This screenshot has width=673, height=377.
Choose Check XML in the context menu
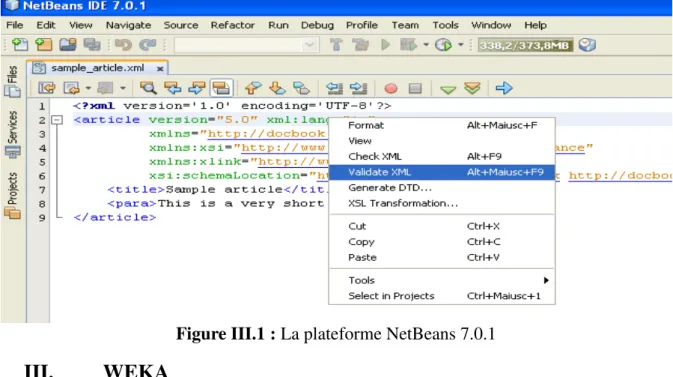click(442, 156)
